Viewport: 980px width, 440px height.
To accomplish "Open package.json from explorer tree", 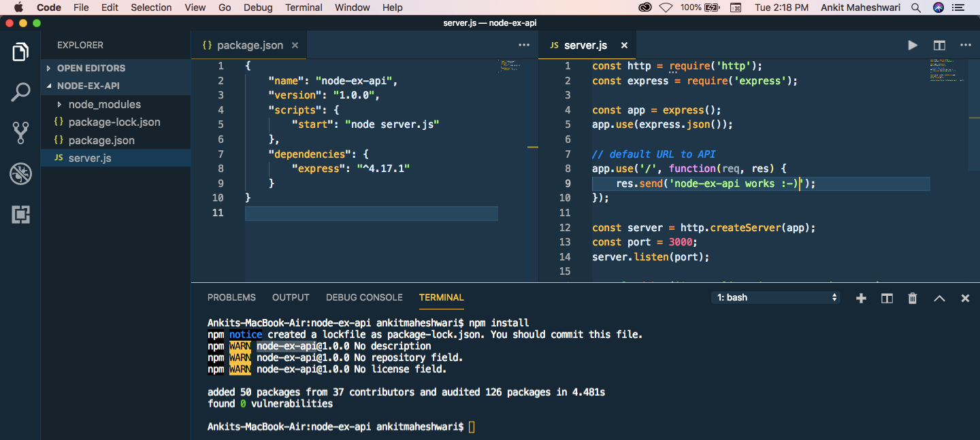I will click(116, 140).
